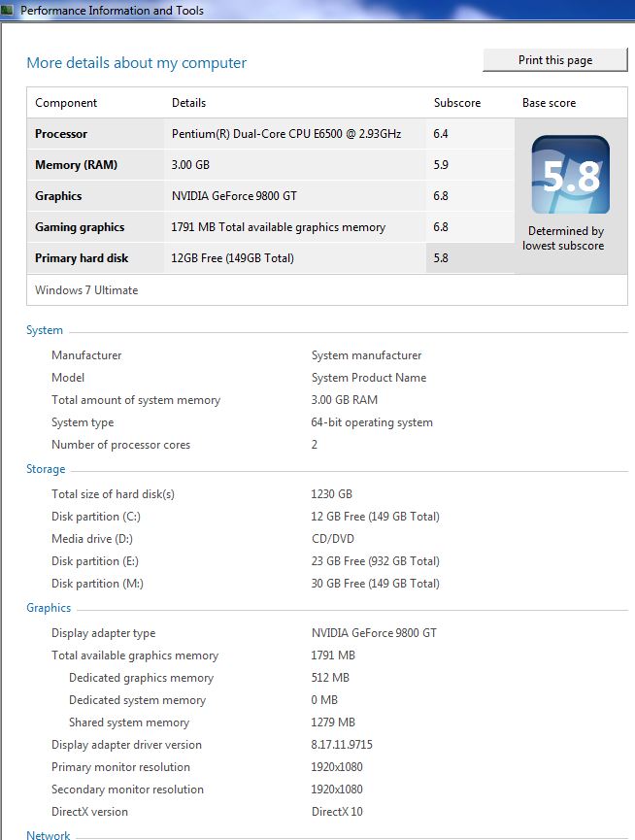Select the Display adapter type label
This screenshot has width=635, height=840.
tap(103, 633)
